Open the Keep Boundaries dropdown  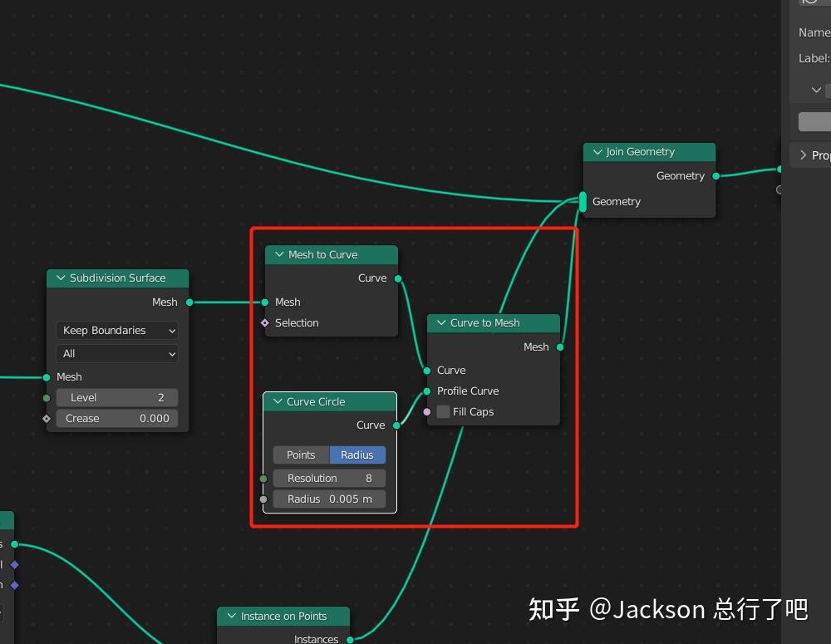(x=117, y=331)
